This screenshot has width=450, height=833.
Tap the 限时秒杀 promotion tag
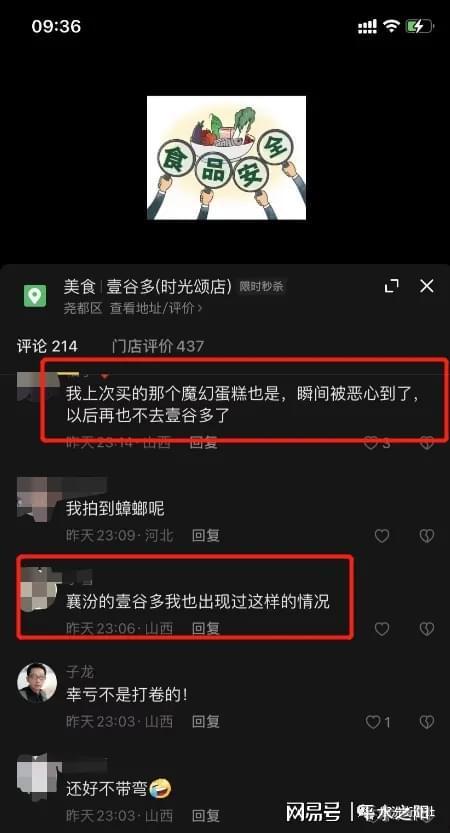[261, 287]
